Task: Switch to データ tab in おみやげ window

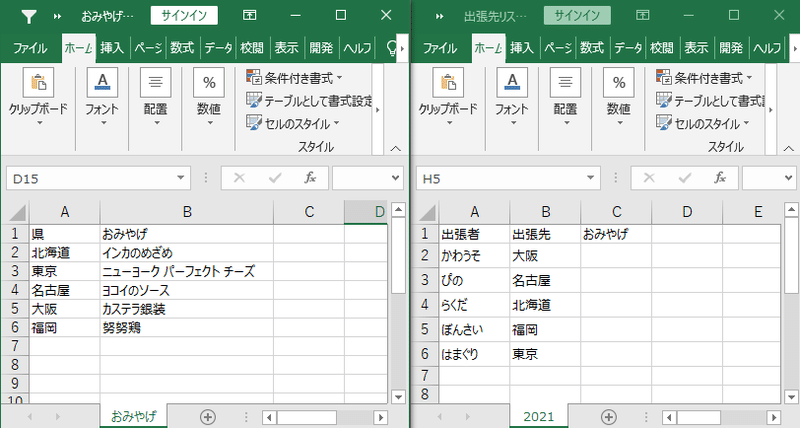Action: 218,48
